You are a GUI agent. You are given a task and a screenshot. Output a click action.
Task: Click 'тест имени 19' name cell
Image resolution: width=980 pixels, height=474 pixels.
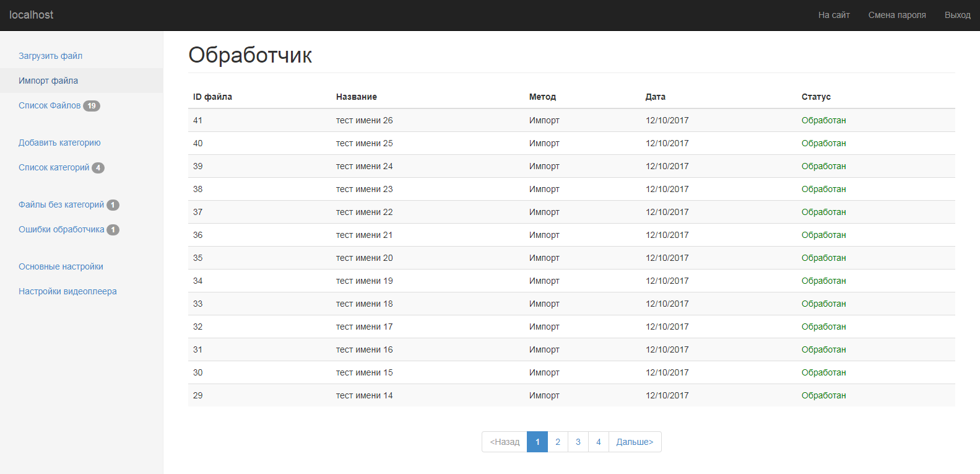(365, 281)
